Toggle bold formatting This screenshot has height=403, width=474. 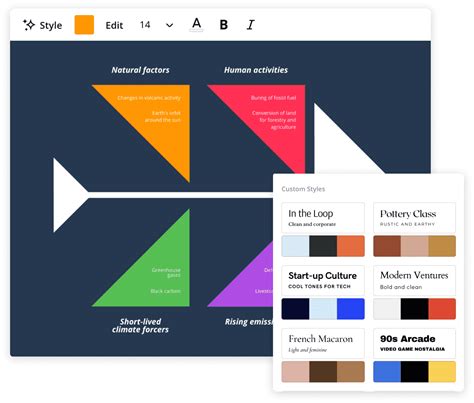click(224, 25)
